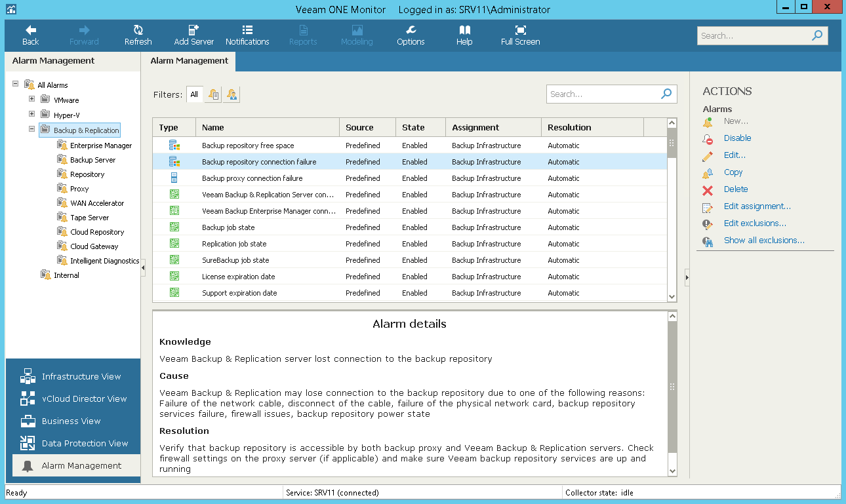
Task: Click Show all exclusions... link
Action: click(764, 241)
